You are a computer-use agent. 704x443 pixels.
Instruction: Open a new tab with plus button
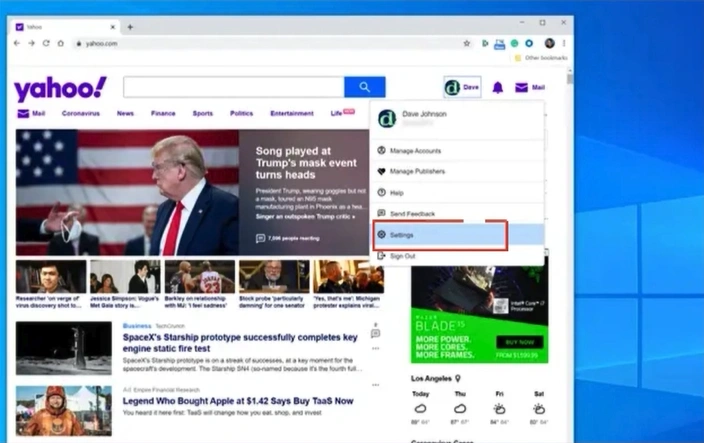(x=130, y=27)
